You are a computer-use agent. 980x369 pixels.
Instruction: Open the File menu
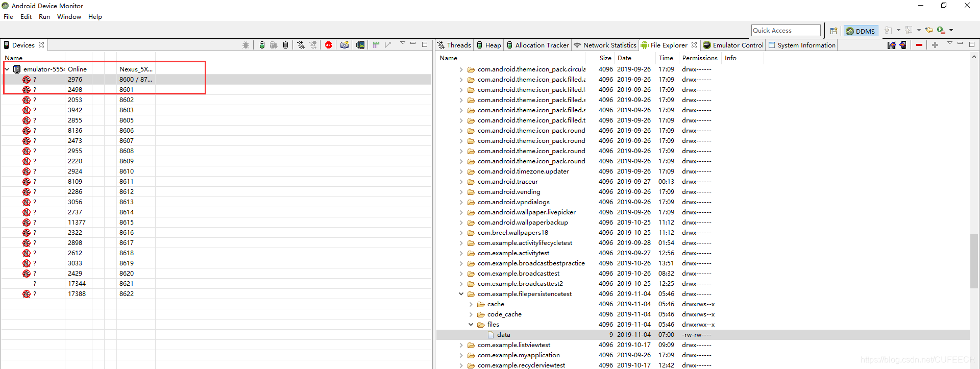point(9,16)
